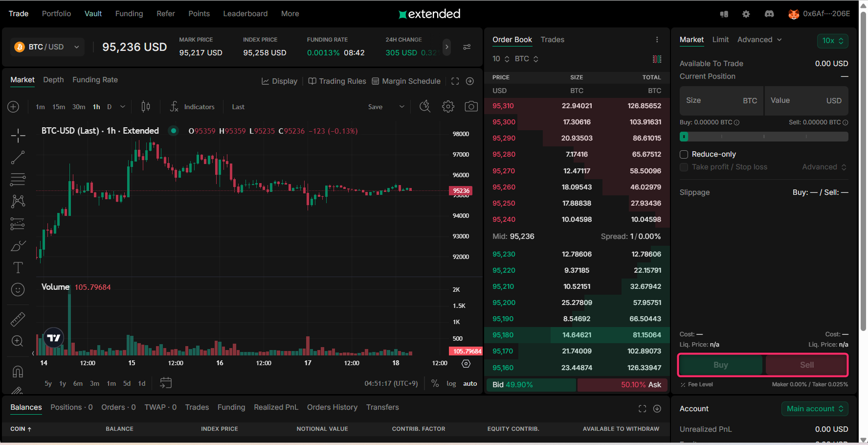Select the text annotation tool
The width and height of the screenshot is (868, 445).
(x=18, y=267)
